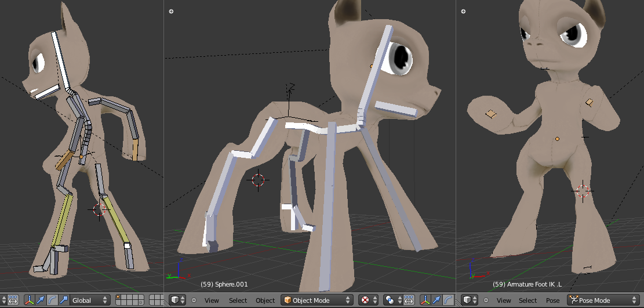Screen dimensions: 644x308
Task: Click the '(59) Armature Foot IK .L' label
Action: click(x=527, y=284)
